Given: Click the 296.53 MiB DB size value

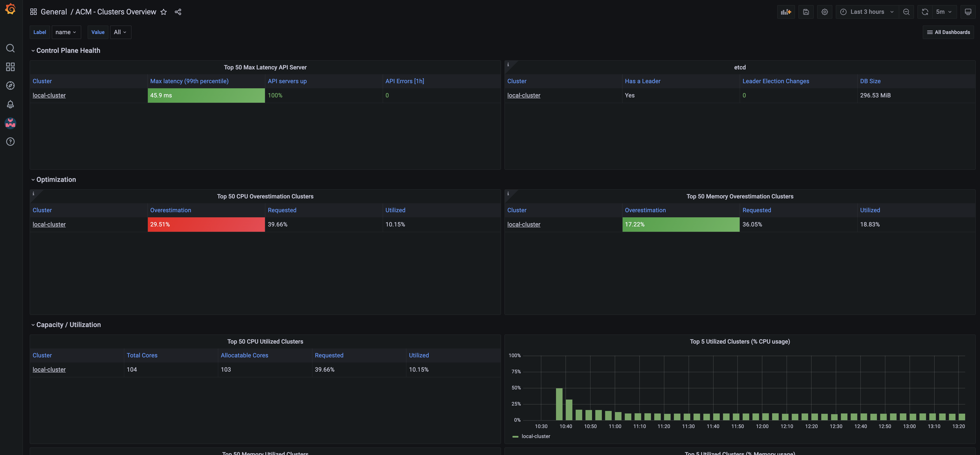Looking at the screenshot, I should [x=875, y=95].
